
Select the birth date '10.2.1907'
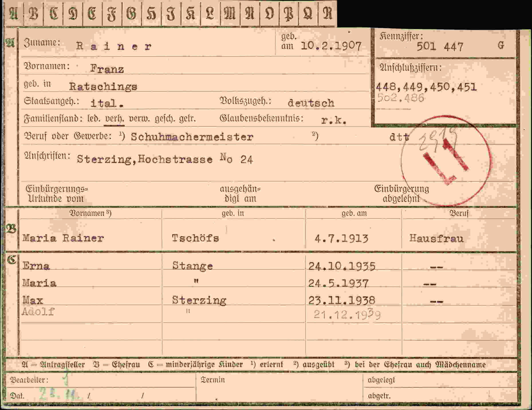point(331,46)
